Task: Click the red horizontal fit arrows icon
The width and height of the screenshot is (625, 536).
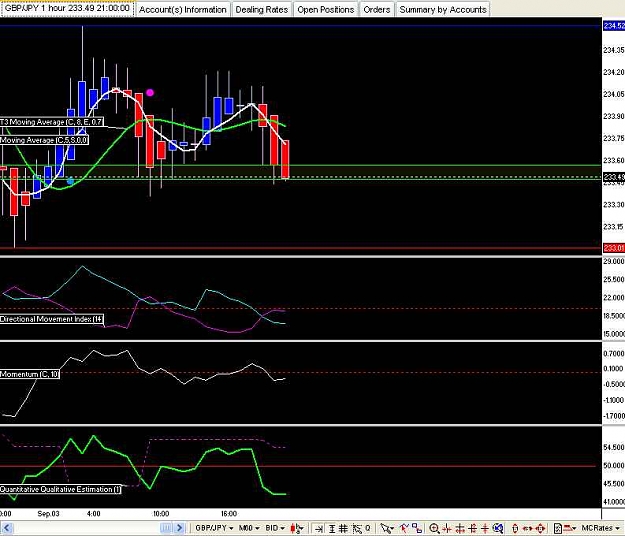Action: tap(527, 528)
